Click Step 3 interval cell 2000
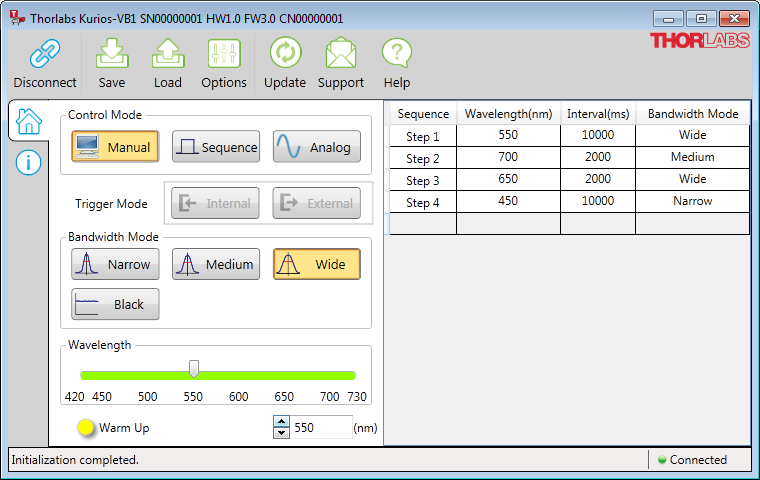Image resolution: width=760 pixels, height=480 pixels. point(598,179)
